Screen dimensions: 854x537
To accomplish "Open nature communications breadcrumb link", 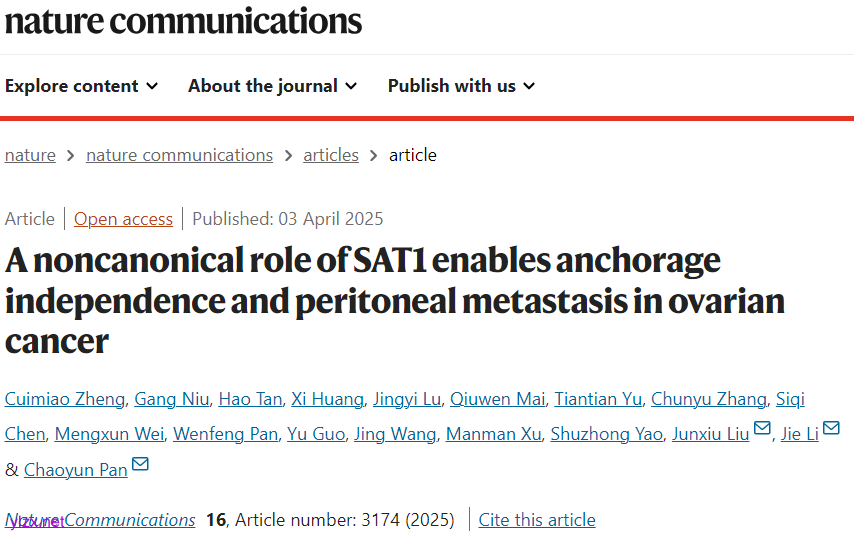I will (179, 155).
